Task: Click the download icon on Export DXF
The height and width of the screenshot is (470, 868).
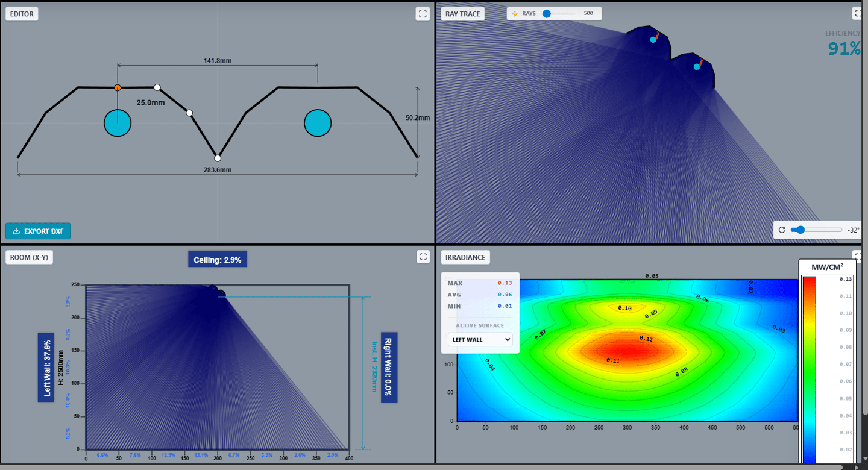Action: [16, 231]
